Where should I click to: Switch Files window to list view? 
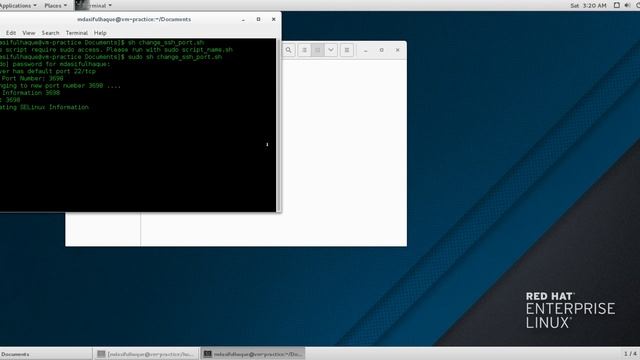(304, 50)
